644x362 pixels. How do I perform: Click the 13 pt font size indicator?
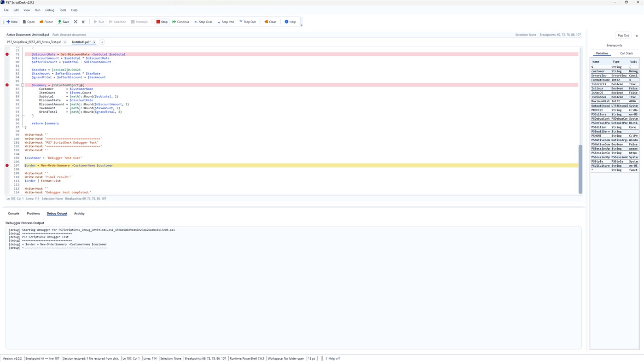click(x=312, y=358)
